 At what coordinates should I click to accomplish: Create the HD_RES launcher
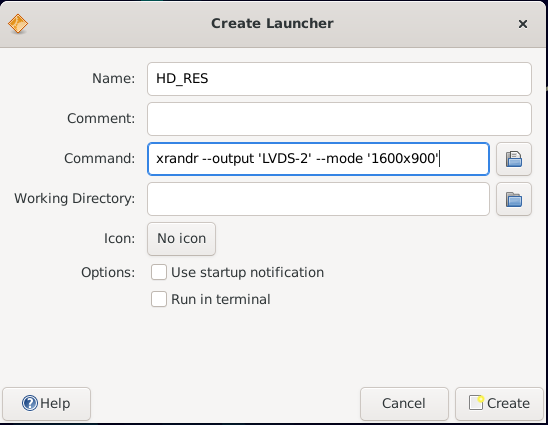pyautogui.click(x=499, y=404)
